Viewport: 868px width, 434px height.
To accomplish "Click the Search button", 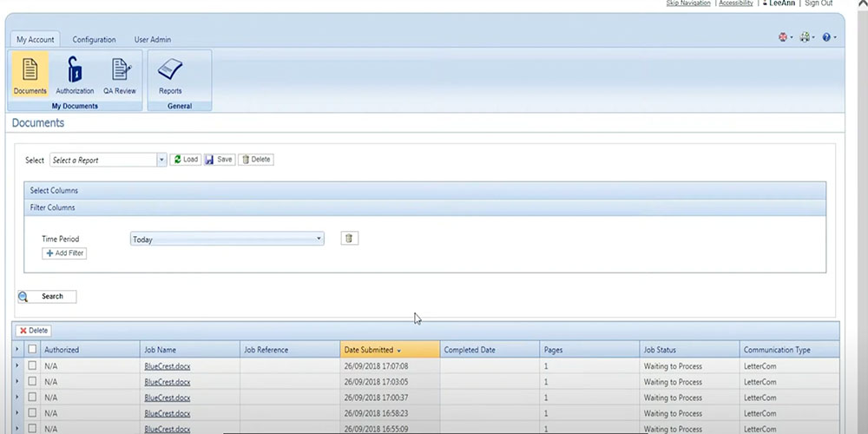I will [47, 297].
